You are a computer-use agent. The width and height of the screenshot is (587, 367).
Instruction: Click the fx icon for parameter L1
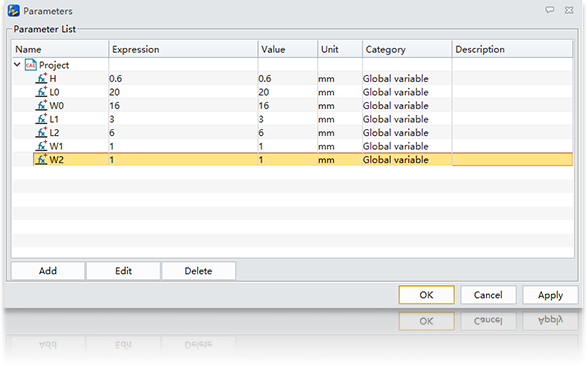[x=42, y=119]
